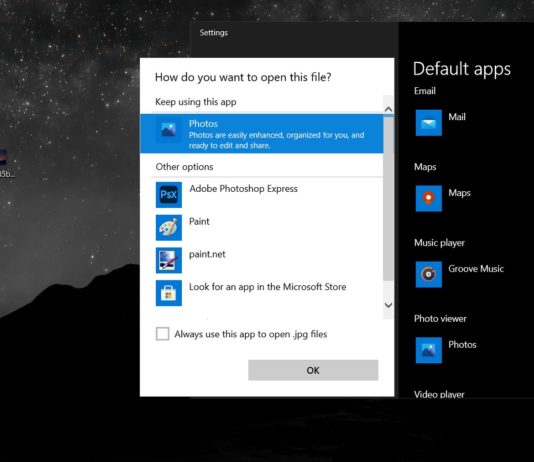Enable Always use this app for .jpg

click(162, 334)
